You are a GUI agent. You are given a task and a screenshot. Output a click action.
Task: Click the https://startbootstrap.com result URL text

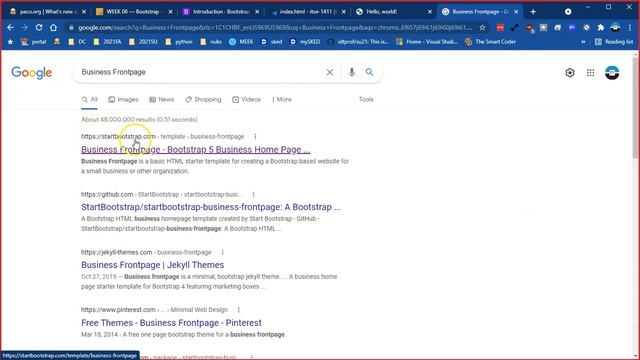click(118, 136)
